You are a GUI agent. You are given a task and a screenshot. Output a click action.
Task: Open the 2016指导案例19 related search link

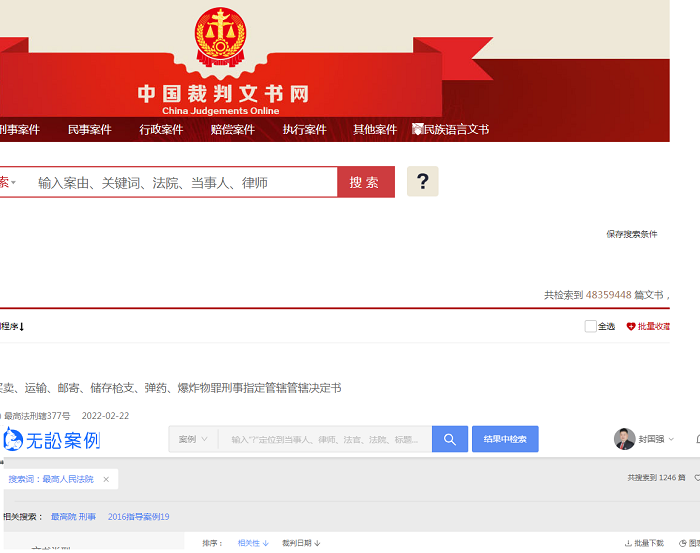[138, 517]
